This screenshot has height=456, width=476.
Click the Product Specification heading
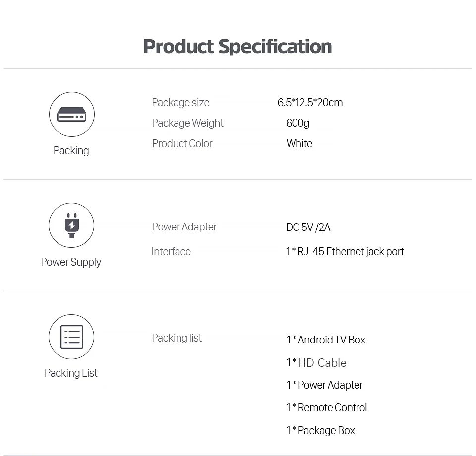(x=238, y=47)
